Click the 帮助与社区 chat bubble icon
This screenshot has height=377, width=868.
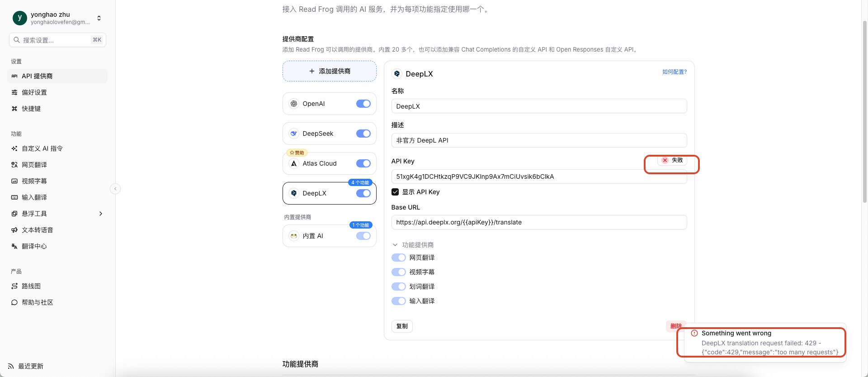(14, 302)
